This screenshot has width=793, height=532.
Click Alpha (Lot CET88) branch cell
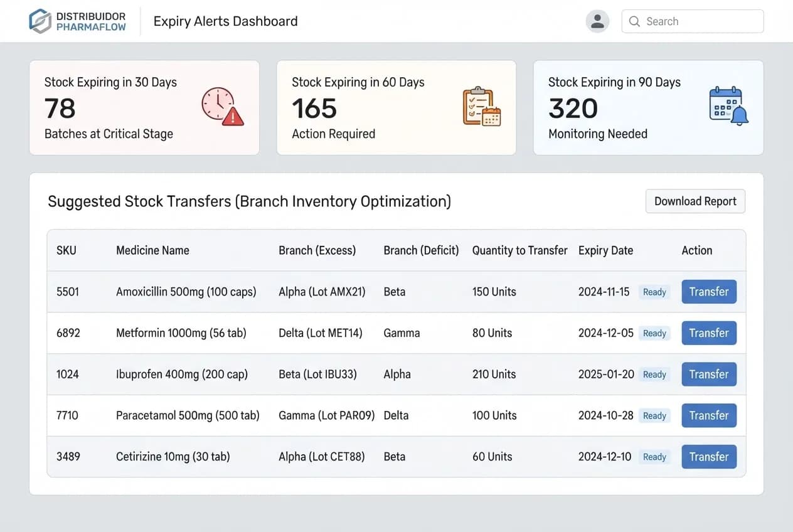tap(322, 457)
